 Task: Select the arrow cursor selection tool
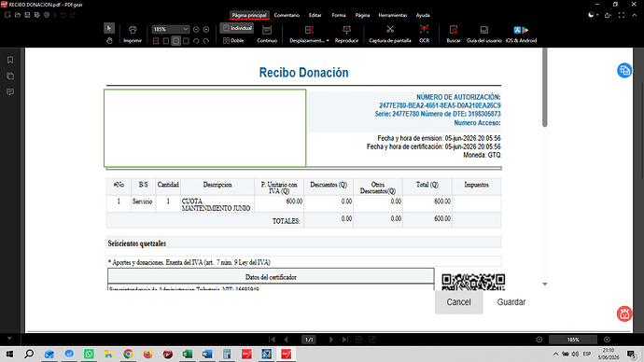pos(109,28)
